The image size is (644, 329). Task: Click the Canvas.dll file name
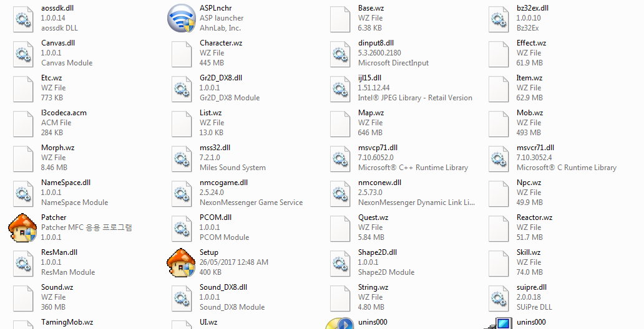click(x=58, y=43)
